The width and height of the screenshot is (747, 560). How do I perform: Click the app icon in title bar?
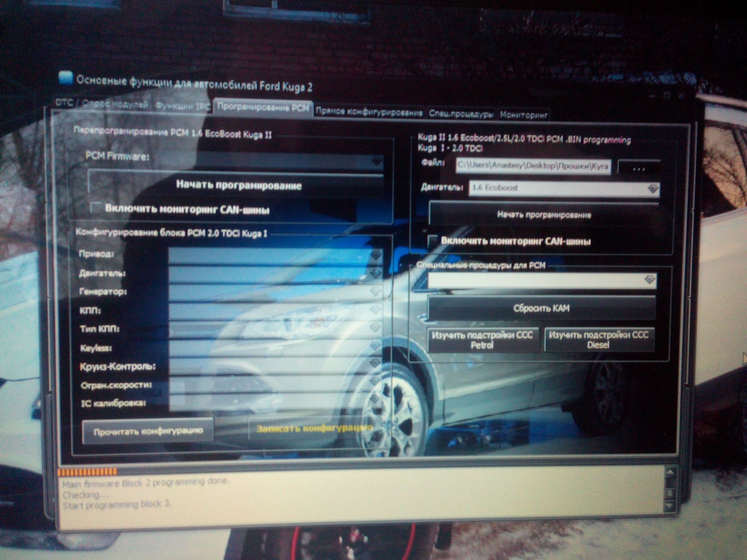(65, 78)
